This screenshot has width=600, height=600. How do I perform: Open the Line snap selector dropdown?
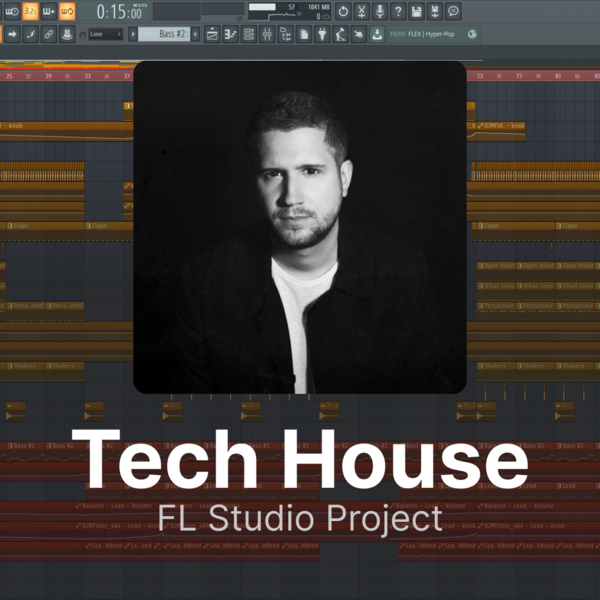coord(106,34)
